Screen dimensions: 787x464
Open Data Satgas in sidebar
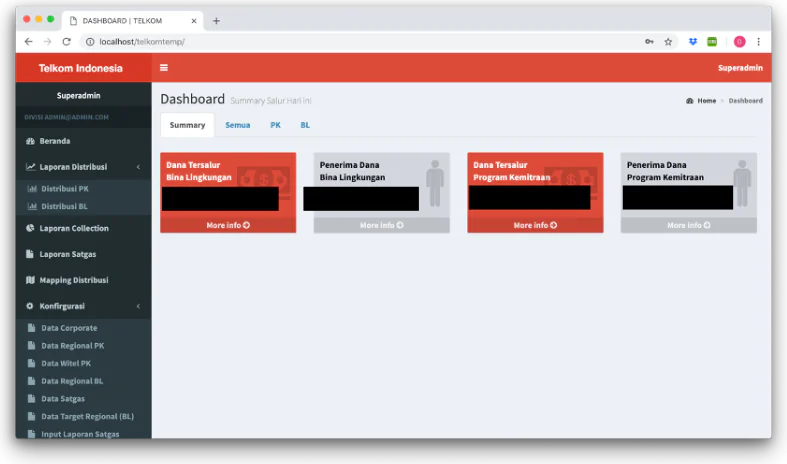[x=83, y=399]
